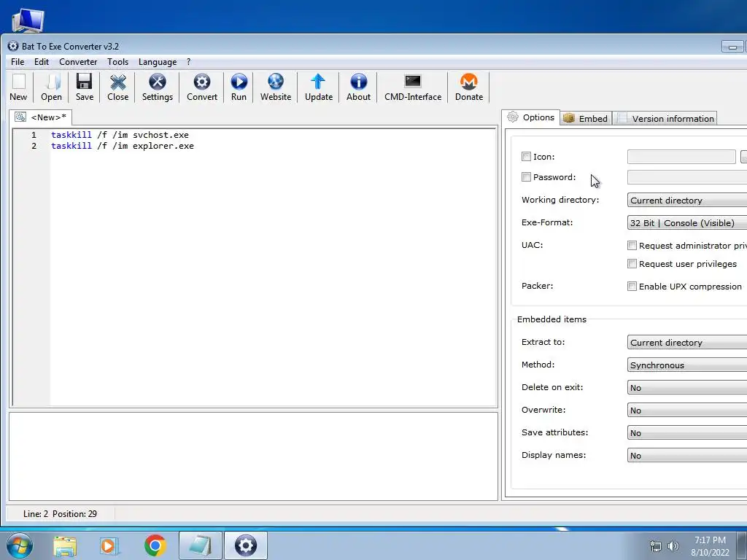
Task: Run the batch script with Run icon
Action: coord(239,87)
